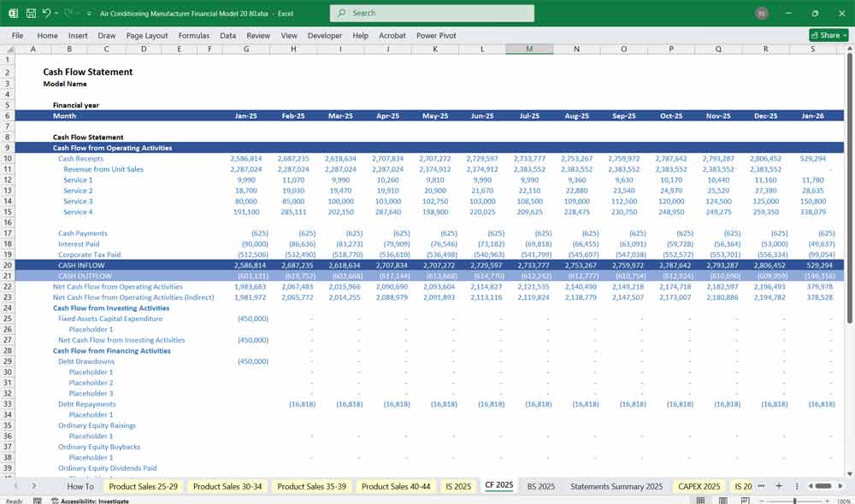855x504 pixels.
Task: Select the Normal view icon in the status bar
Action: [x=701, y=500]
